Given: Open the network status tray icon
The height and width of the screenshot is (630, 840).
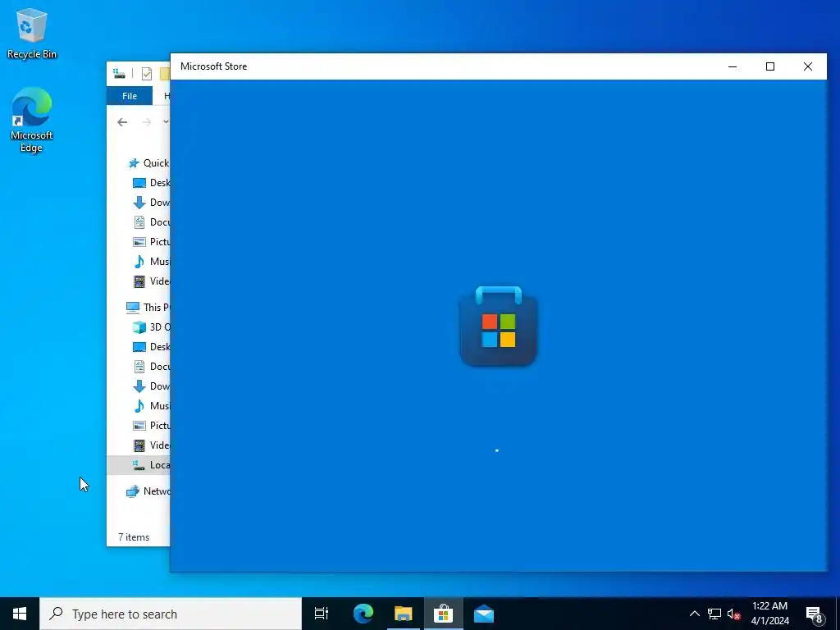Looking at the screenshot, I should coord(714,614).
